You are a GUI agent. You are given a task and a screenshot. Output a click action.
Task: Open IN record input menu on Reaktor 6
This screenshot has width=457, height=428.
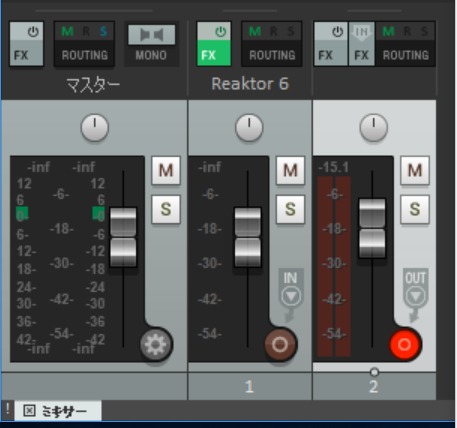click(x=291, y=294)
